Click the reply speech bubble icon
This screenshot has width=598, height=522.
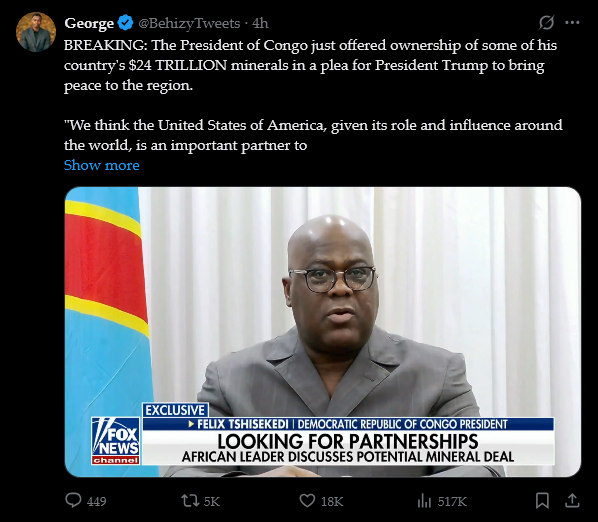point(73,500)
